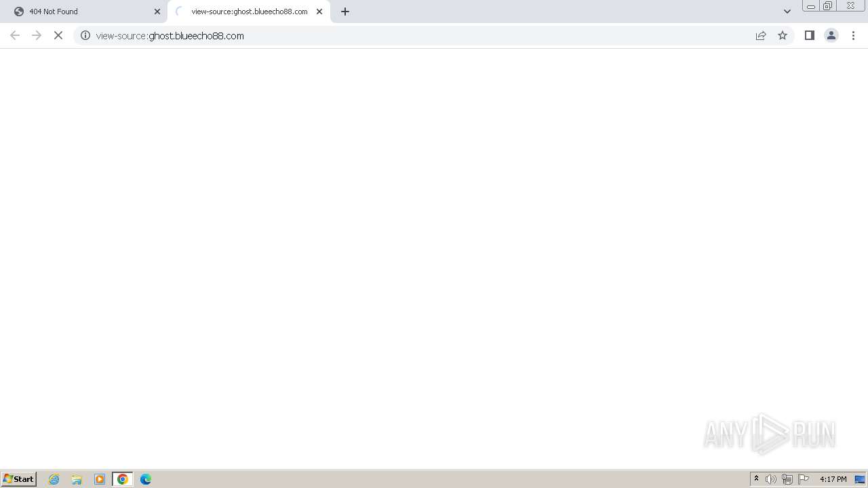Close the Chrome window
Screen dimensions: 868x488
point(850,6)
